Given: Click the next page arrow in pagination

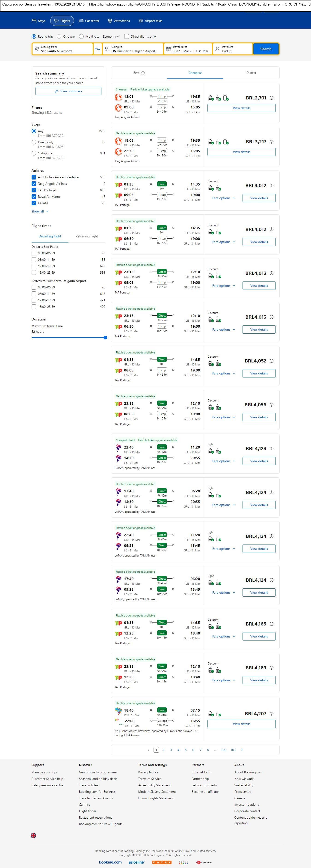Looking at the screenshot, I should click(242, 750).
